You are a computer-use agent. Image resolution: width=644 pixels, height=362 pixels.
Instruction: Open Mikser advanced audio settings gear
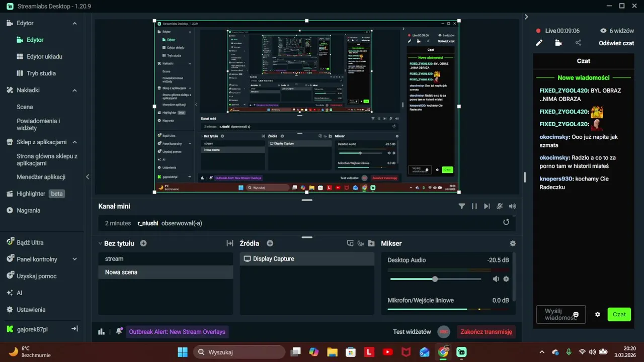coord(513,243)
